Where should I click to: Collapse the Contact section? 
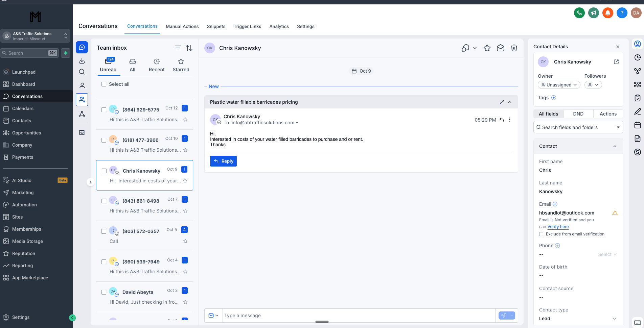[615, 146]
